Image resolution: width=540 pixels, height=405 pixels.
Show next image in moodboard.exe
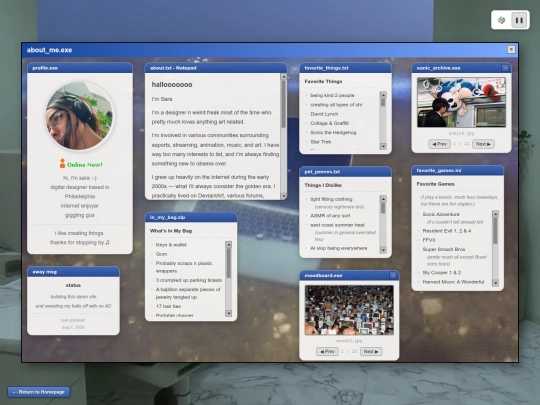(x=371, y=352)
